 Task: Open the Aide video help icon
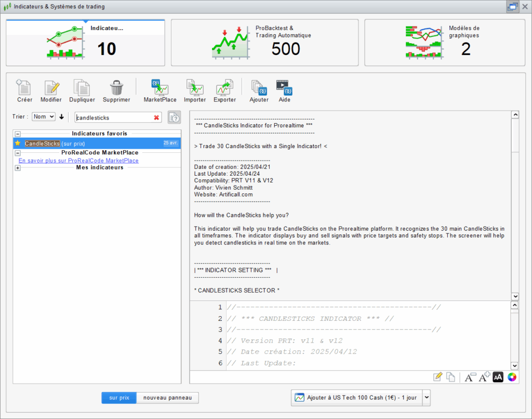click(284, 87)
